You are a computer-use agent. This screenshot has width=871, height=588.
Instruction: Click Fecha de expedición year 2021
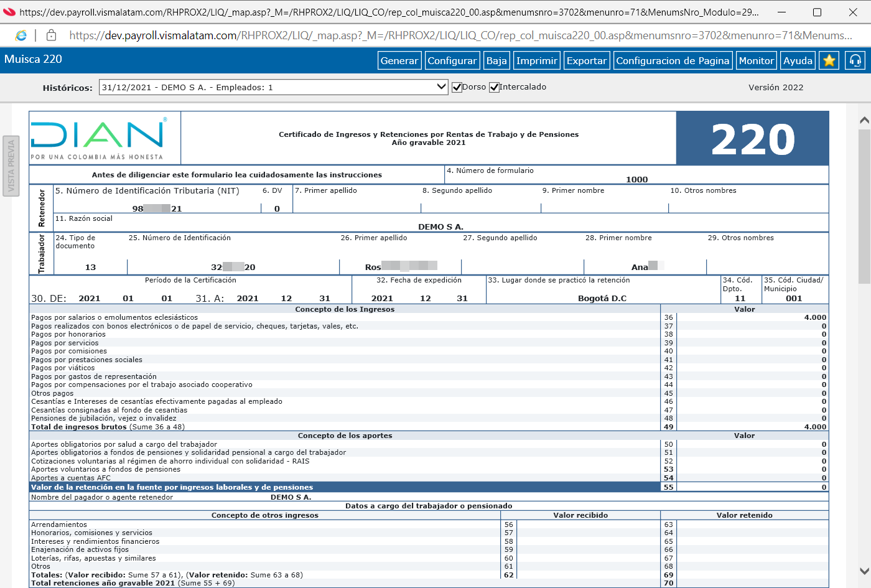(382, 298)
